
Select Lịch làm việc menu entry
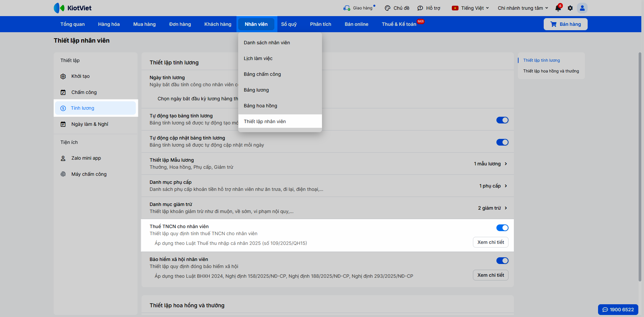tap(280, 58)
